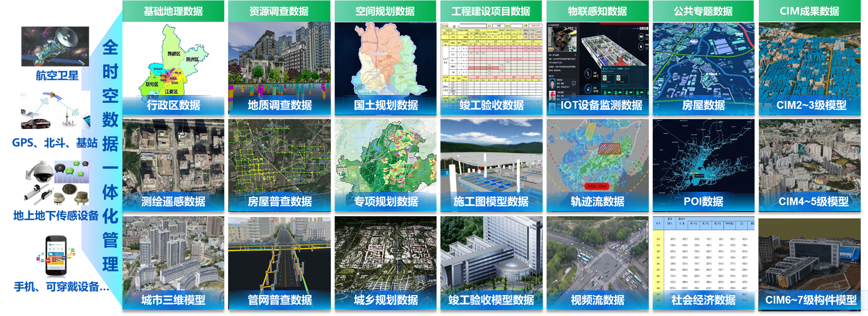
Task: Click the 地上地下传感设备 sensor devices picture
Action: coord(56,183)
